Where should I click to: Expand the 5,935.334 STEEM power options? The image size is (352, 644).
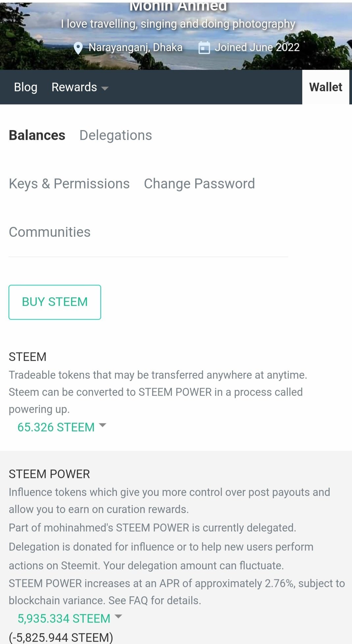pos(64,618)
